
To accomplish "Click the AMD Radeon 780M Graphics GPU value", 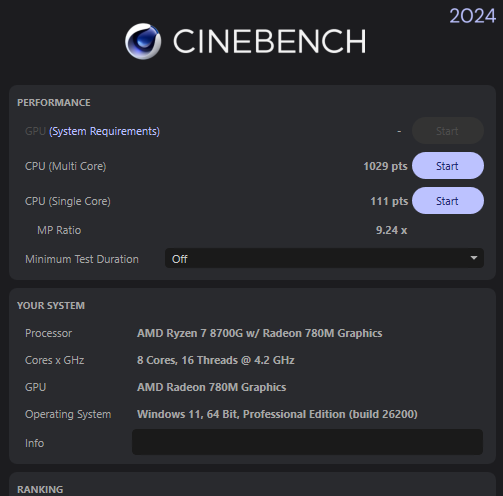I will pos(212,387).
